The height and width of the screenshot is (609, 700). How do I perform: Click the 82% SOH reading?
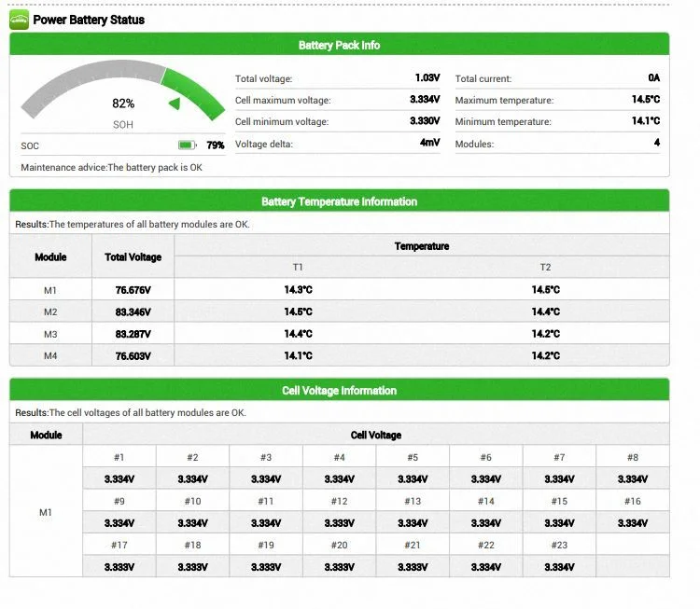(x=123, y=104)
